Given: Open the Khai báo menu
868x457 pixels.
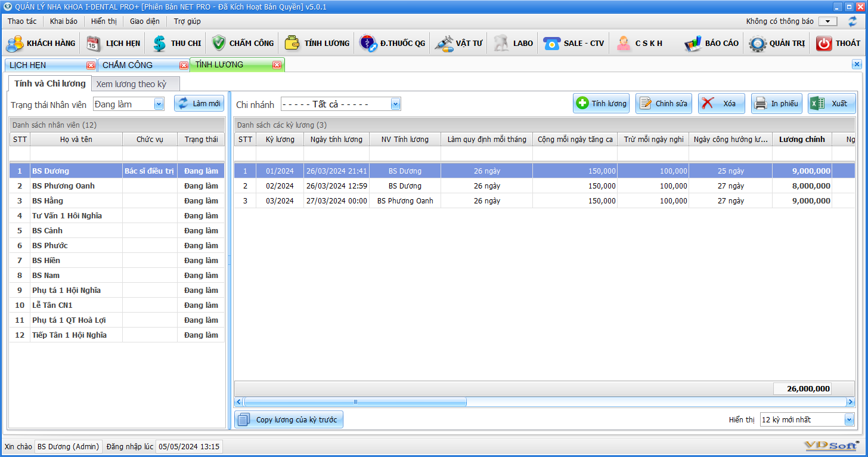Looking at the screenshot, I should pyautogui.click(x=64, y=21).
